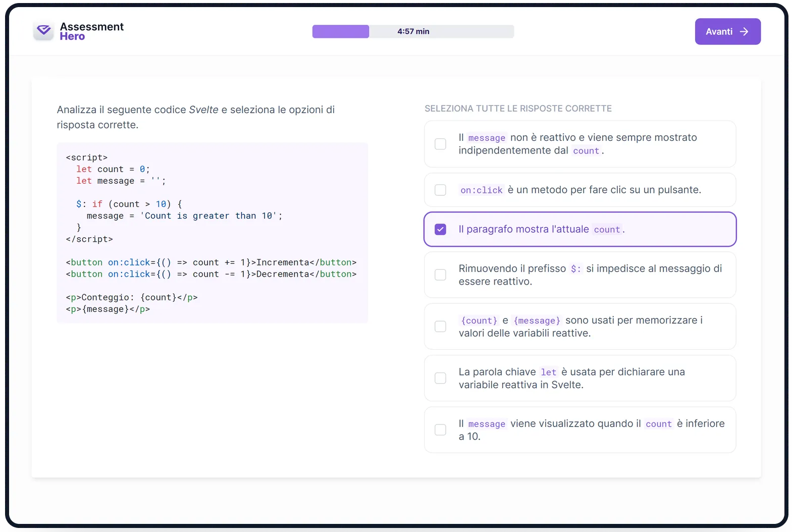The width and height of the screenshot is (792, 532).
Task: Click answer text 'Rimuovendo il prefisso $: si impedisce'
Action: pos(591,275)
